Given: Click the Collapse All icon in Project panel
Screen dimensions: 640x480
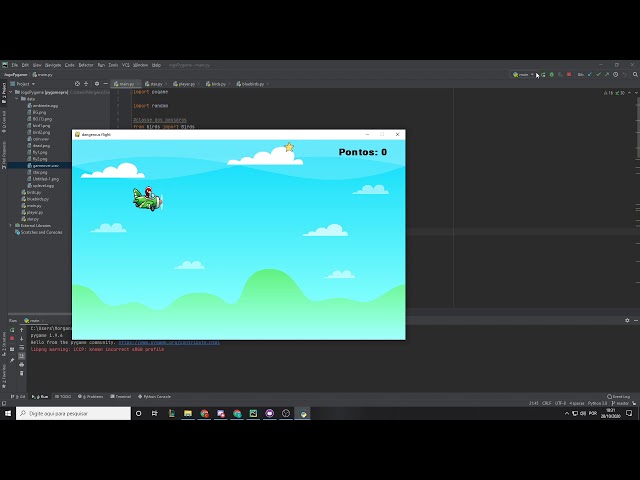Looking at the screenshot, I should (x=86, y=84).
